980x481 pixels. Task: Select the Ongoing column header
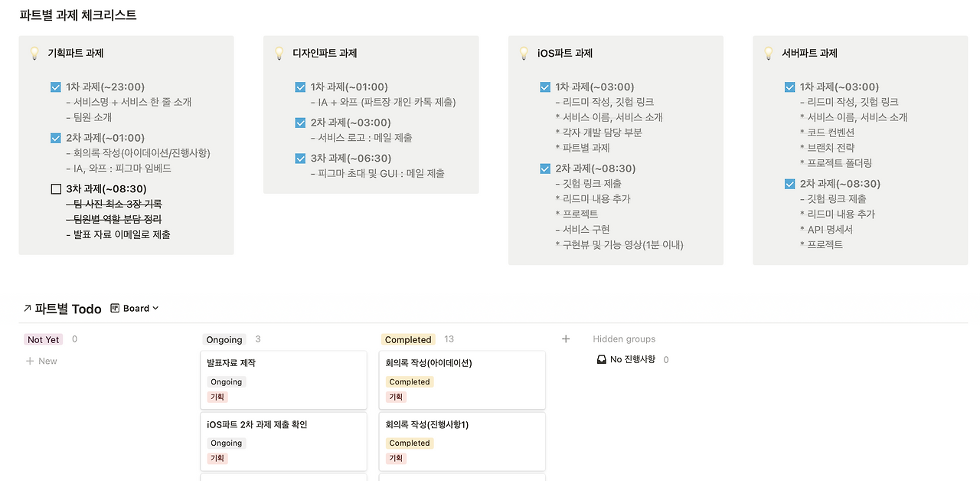pos(224,339)
